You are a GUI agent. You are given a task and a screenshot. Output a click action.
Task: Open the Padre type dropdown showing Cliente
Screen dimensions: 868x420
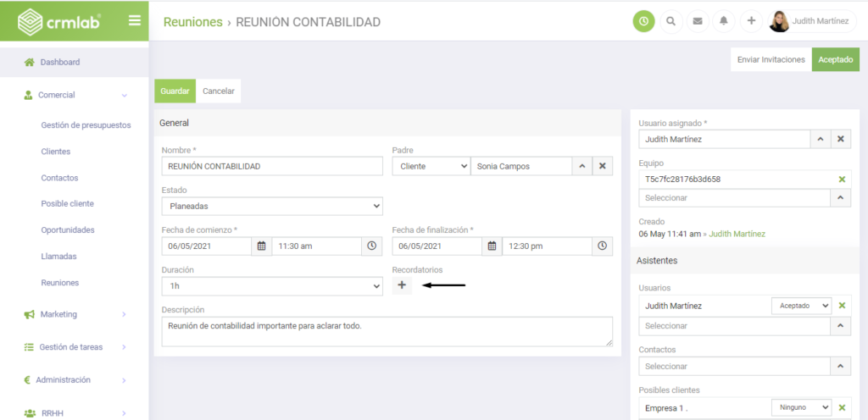pyautogui.click(x=431, y=166)
